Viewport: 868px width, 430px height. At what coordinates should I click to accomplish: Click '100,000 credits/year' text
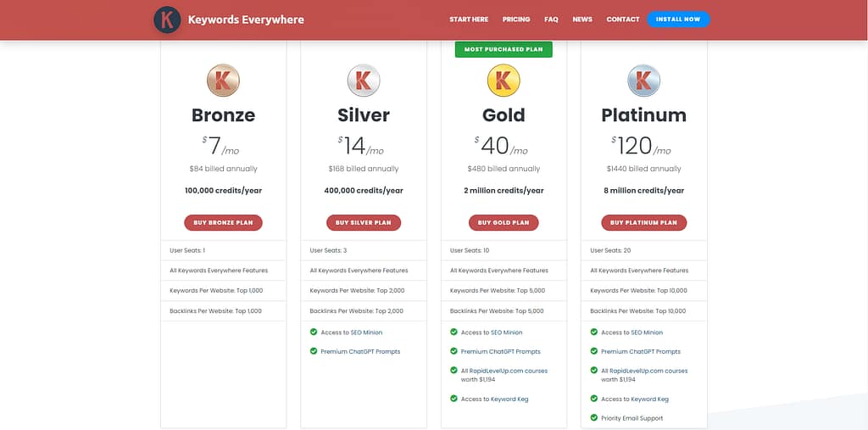click(223, 191)
